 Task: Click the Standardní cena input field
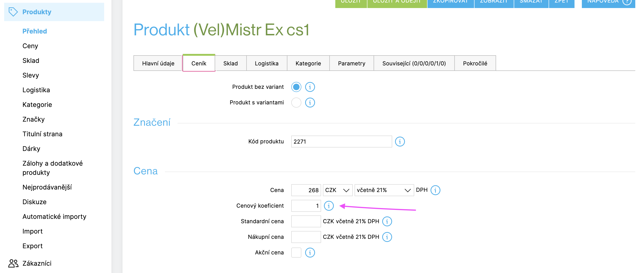click(x=306, y=221)
